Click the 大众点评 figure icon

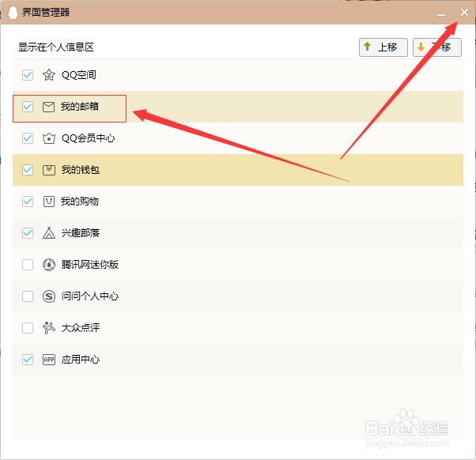point(48,328)
